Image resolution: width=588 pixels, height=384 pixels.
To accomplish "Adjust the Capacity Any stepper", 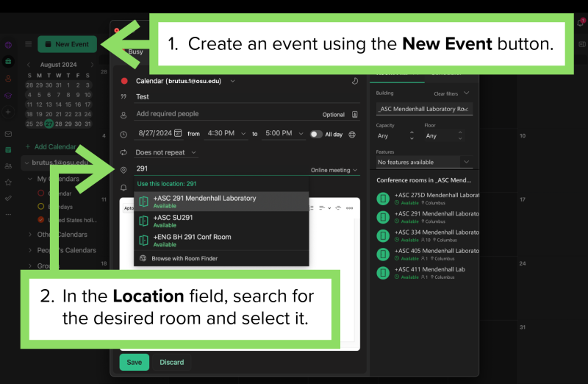I will (x=412, y=135).
